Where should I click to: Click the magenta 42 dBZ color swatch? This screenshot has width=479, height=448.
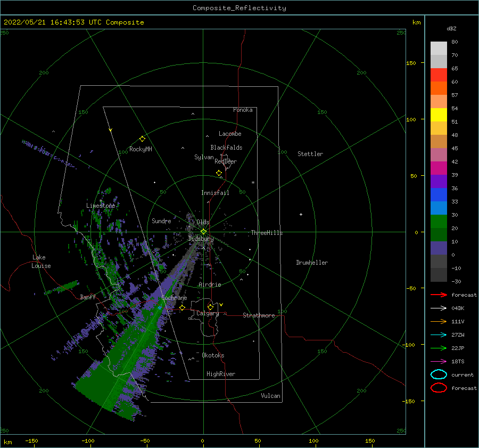point(439,168)
